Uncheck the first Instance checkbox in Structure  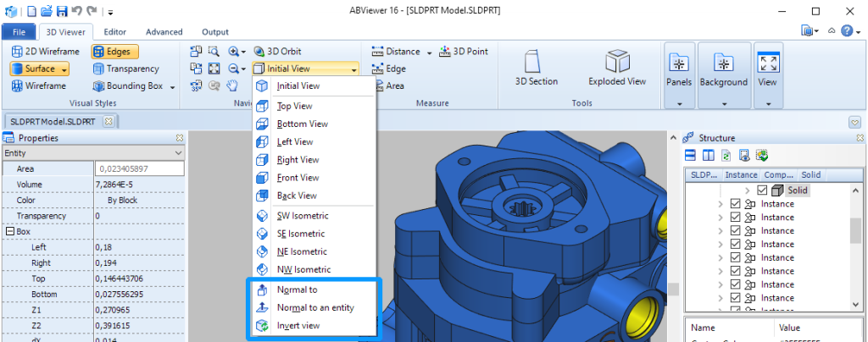735,204
